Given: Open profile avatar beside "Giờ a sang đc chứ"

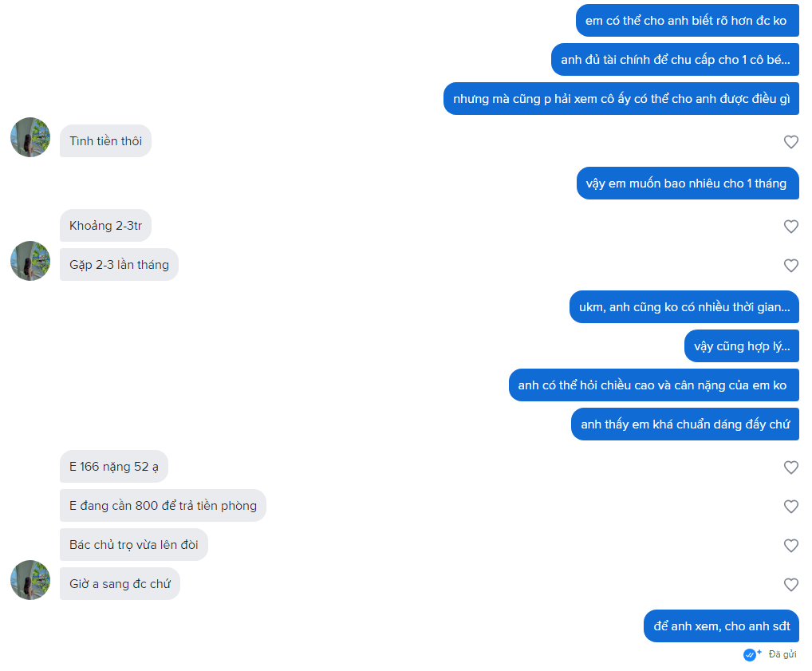Looking at the screenshot, I should pyautogui.click(x=30, y=580).
